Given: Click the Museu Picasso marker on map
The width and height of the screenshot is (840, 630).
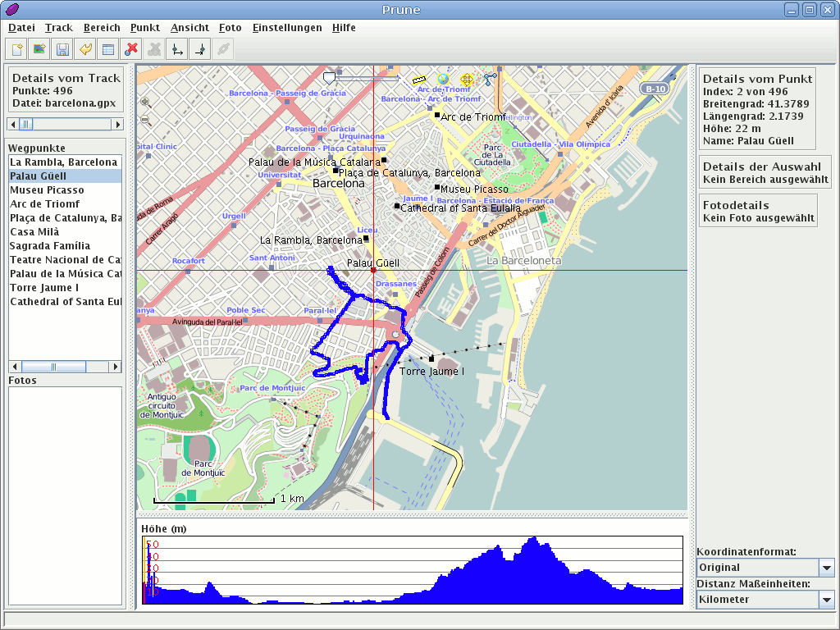Looking at the screenshot, I should pyautogui.click(x=437, y=188).
